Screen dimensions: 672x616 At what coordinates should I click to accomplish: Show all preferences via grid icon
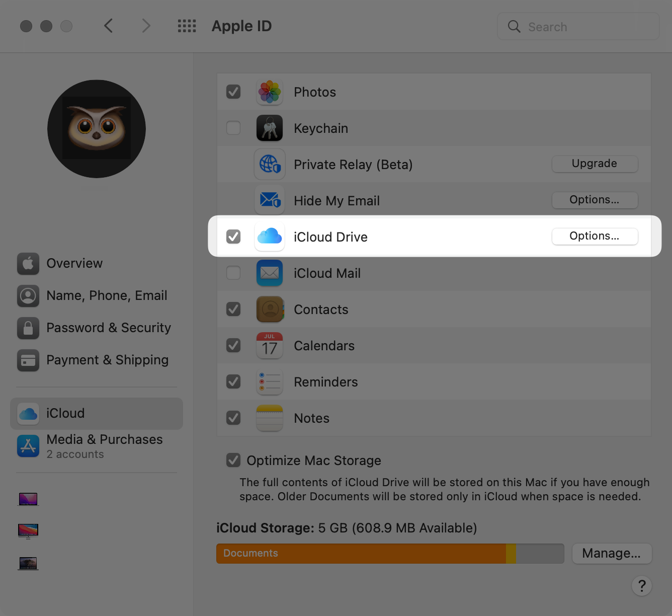tap(187, 26)
